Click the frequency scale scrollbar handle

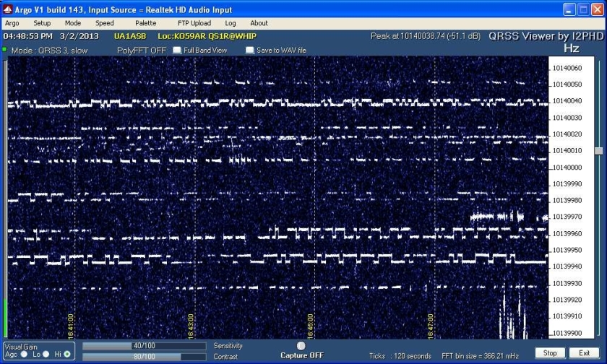click(x=598, y=150)
